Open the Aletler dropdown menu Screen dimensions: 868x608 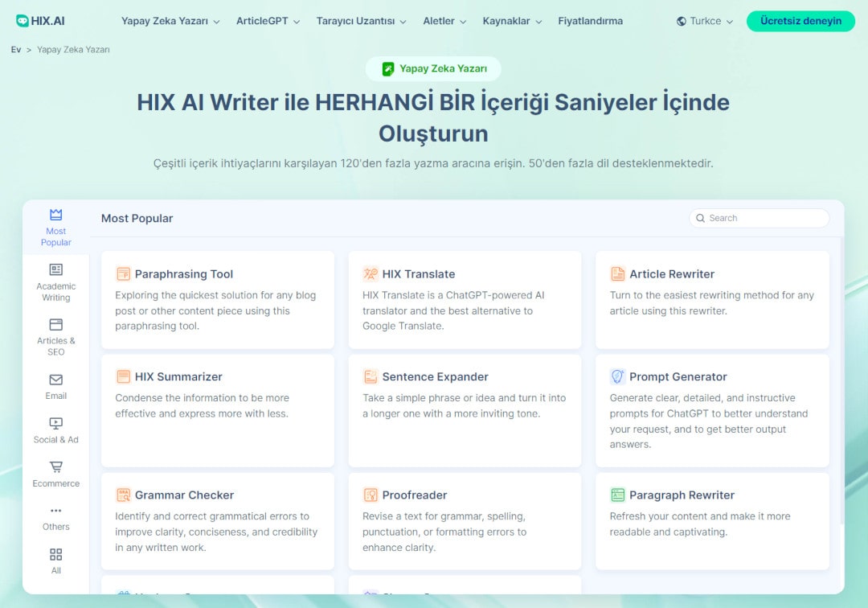click(x=444, y=21)
